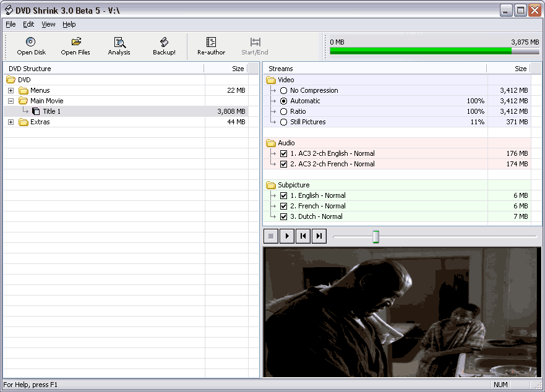Click the stop playback button
Image resolution: width=545 pixels, height=392 pixels.
click(x=271, y=236)
